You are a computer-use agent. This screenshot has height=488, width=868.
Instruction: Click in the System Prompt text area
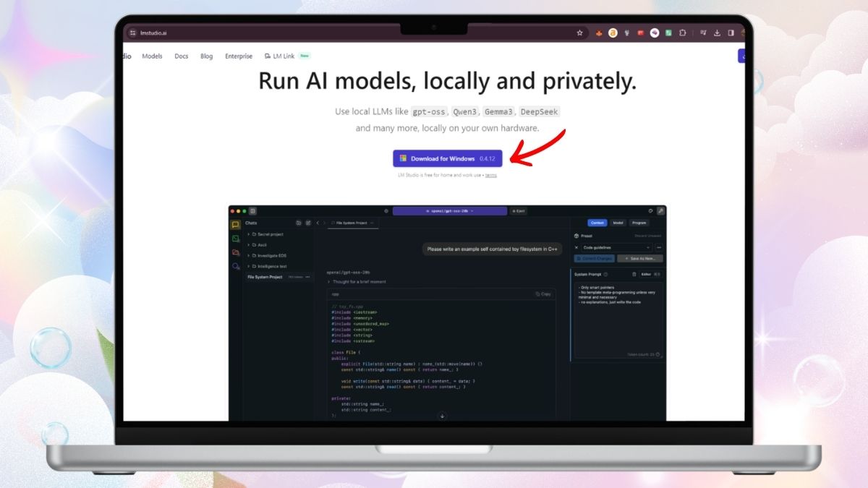[x=619, y=320]
